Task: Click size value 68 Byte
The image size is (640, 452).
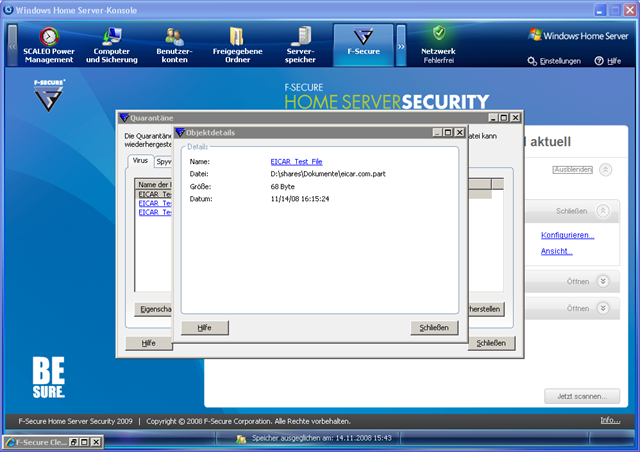Action: 282,187
